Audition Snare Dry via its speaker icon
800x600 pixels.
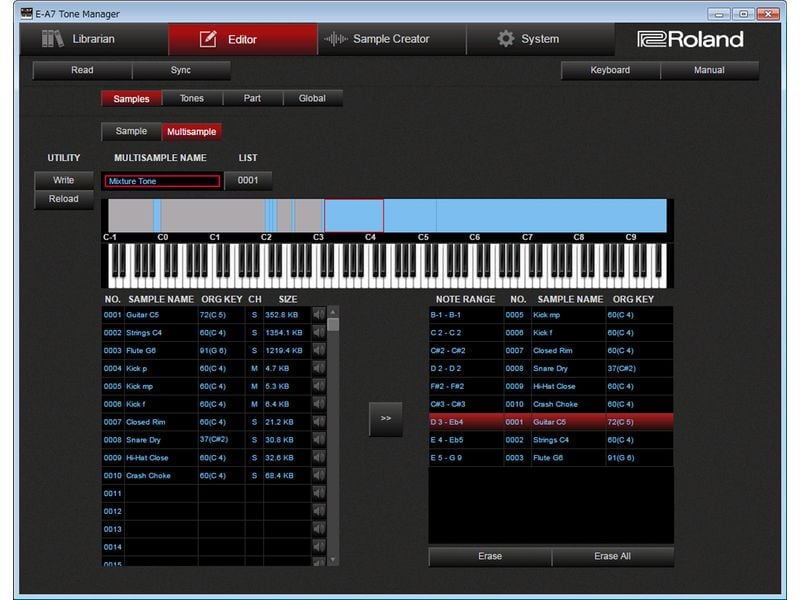pos(319,440)
